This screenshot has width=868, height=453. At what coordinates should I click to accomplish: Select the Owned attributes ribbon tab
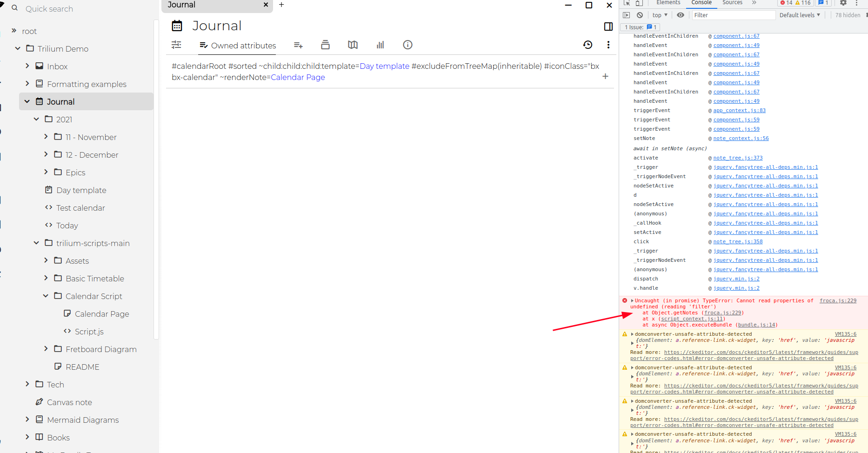237,46
